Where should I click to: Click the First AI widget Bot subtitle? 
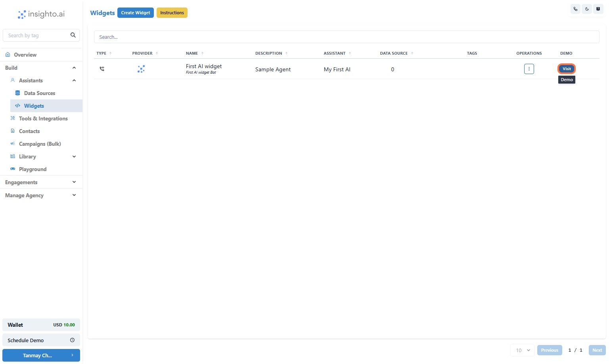click(x=201, y=72)
